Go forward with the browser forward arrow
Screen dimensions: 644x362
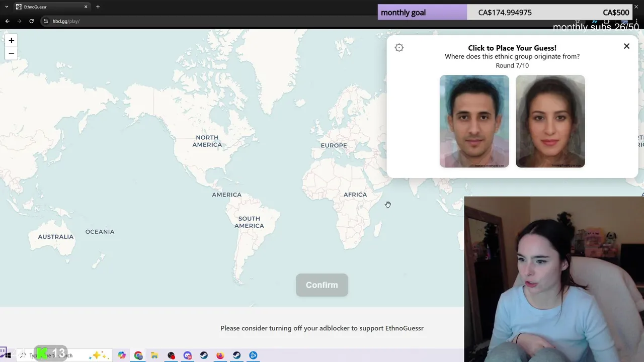19,21
